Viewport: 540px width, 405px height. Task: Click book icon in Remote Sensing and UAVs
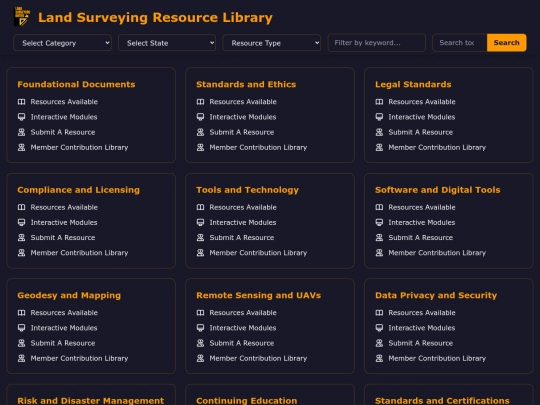coord(200,312)
